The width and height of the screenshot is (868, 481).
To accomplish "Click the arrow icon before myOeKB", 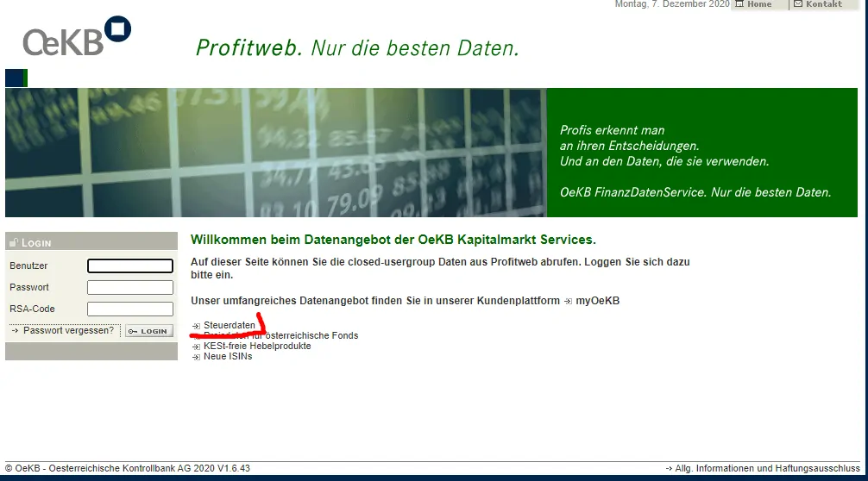I will pos(568,302).
